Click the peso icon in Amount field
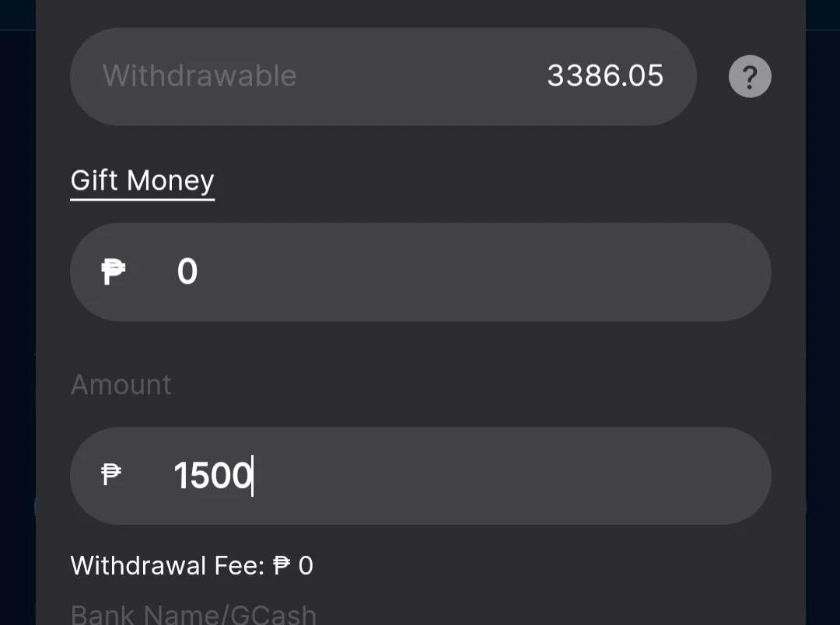Screen dimensions: 840x625 click(111, 474)
